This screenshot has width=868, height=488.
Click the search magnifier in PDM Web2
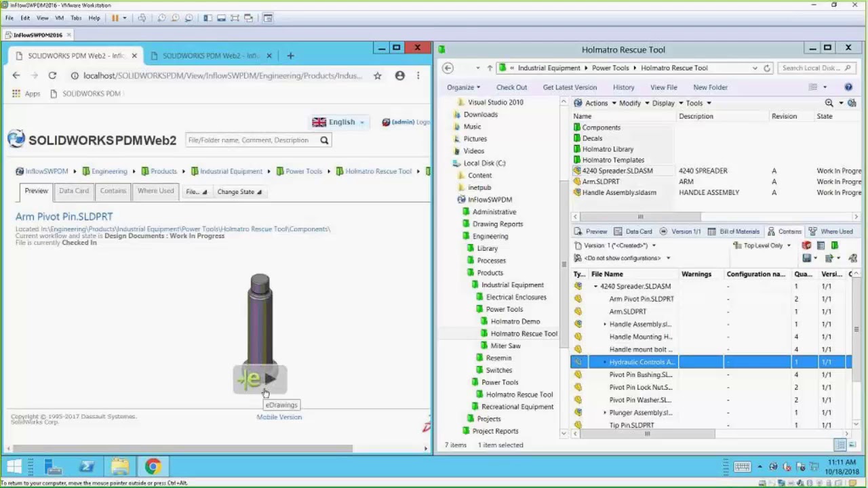(x=324, y=140)
